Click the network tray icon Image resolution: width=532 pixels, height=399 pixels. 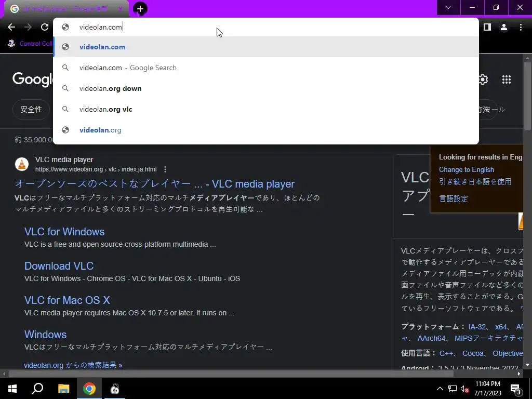coord(453,389)
